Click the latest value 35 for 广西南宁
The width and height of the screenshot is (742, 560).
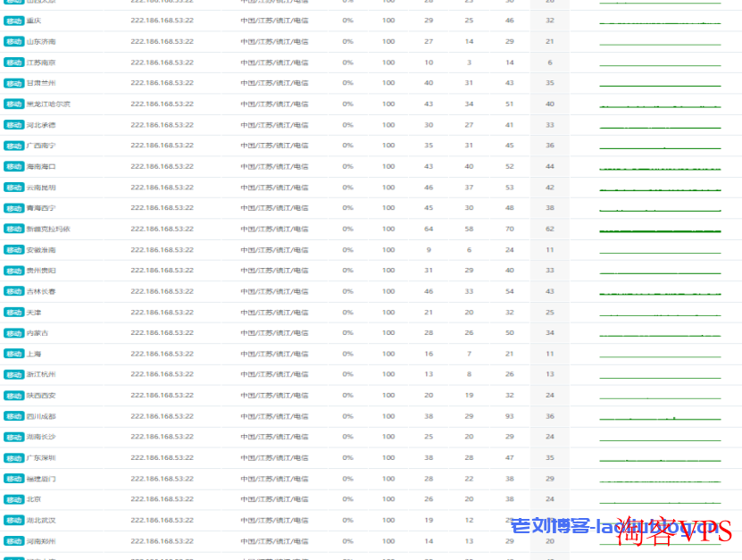[429, 146]
